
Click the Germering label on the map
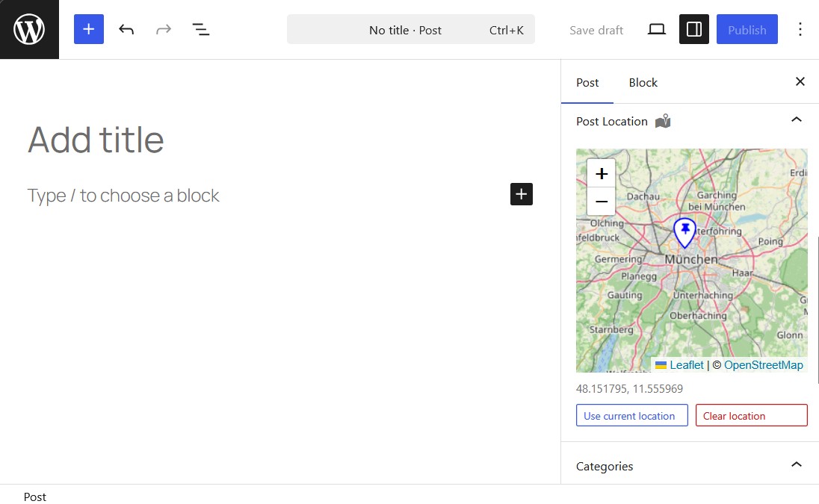click(x=619, y=259)
